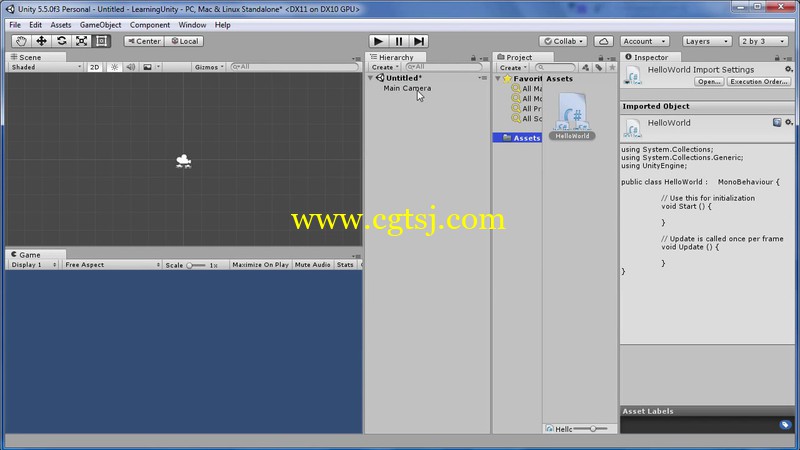Open the Cloud services icon
Image resolution: width=800 pixels, height=450 pixels.
click(604, 41)
